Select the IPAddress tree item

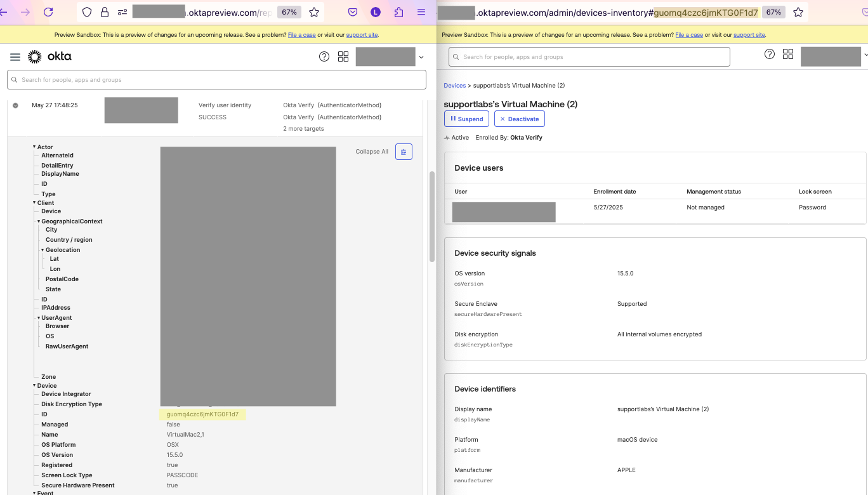[x=56, y=308]
